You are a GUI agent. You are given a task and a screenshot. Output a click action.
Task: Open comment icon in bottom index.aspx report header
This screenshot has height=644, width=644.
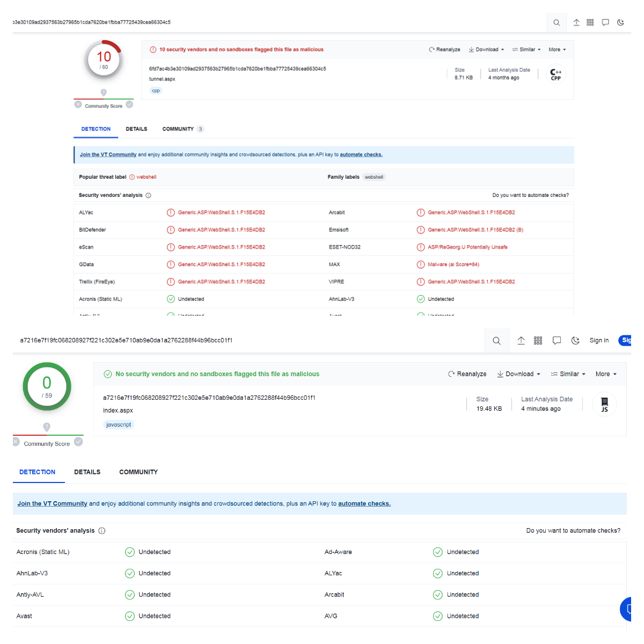[557, 341]
